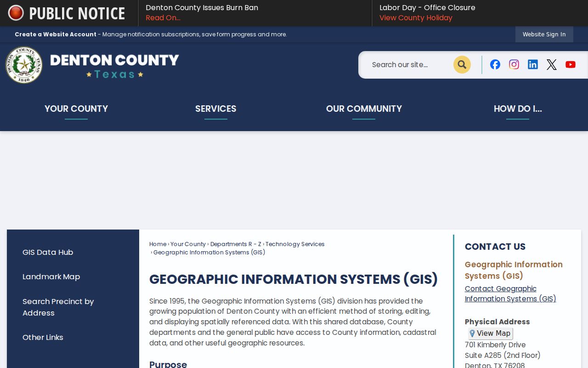Open Search Precinct by Address link
Image resolution: width=588 pixels, height=368 pixels.
pyautogui.click(x=58, y=307)
